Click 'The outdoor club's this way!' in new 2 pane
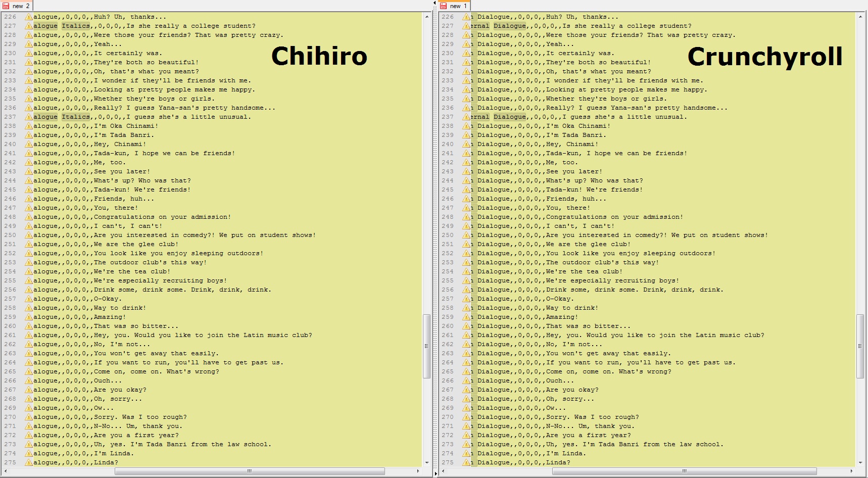Screen dimensions: 868x478 click(151, 263)
